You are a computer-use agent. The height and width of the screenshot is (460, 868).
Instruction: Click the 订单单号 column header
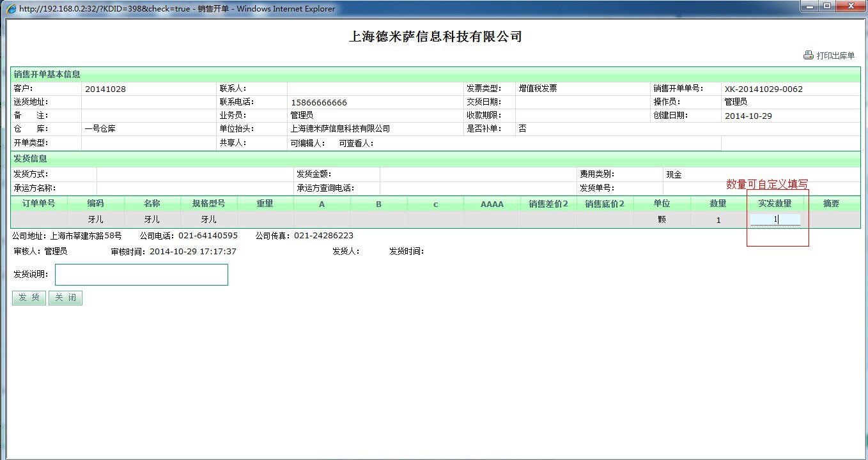pyautogui.click(x=39, y=204)
